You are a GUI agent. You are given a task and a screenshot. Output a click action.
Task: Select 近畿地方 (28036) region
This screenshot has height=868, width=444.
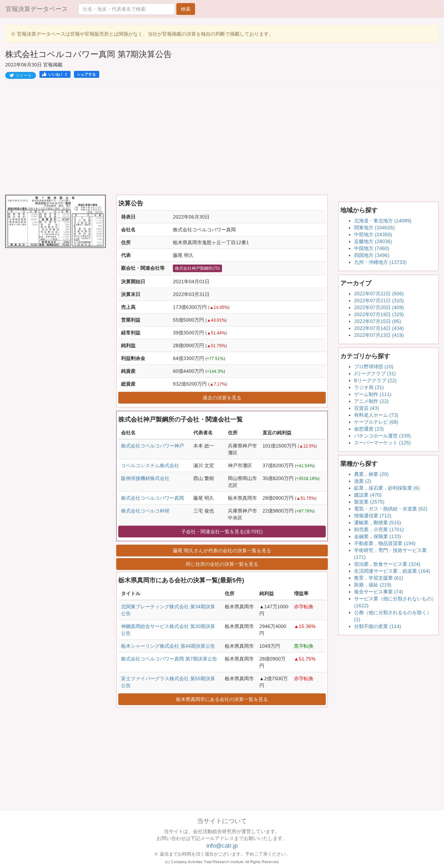point(373,241)
